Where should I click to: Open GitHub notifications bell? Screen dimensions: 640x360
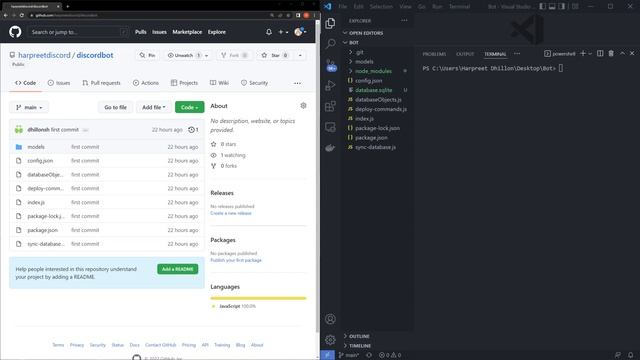click(269, 32)
